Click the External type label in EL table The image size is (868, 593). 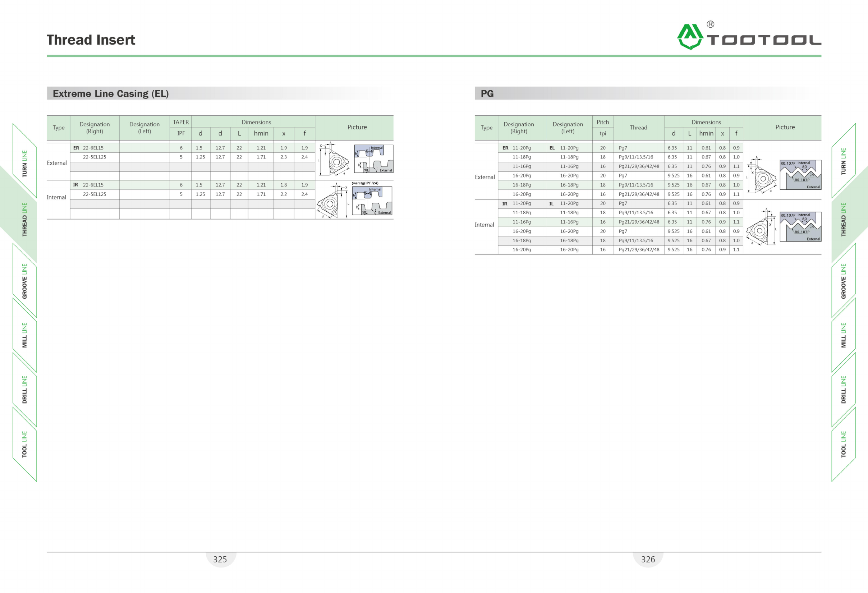tap(57, 163)
